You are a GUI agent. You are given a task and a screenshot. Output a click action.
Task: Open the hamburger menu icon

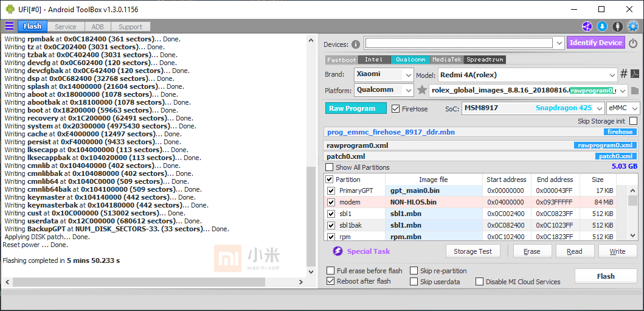coord(9,26)
